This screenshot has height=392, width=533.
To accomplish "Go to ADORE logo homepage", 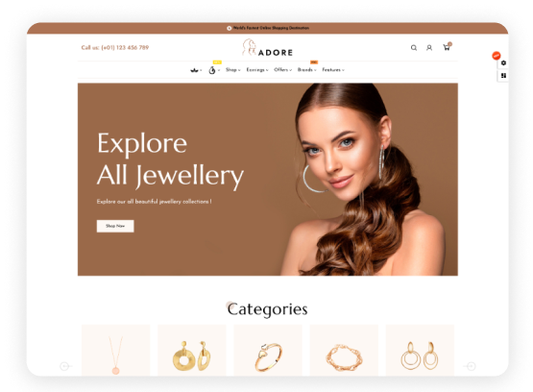I will point(268,48).
